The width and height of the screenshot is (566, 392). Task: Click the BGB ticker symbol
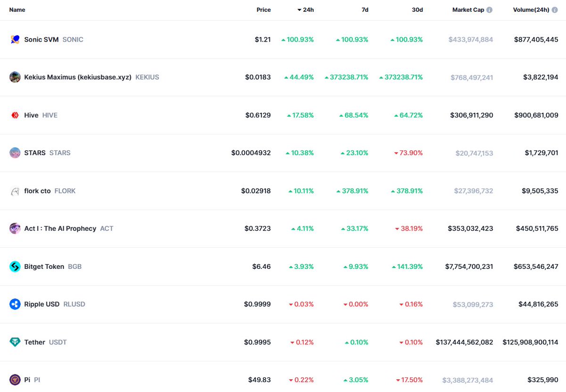click(75, 267)
